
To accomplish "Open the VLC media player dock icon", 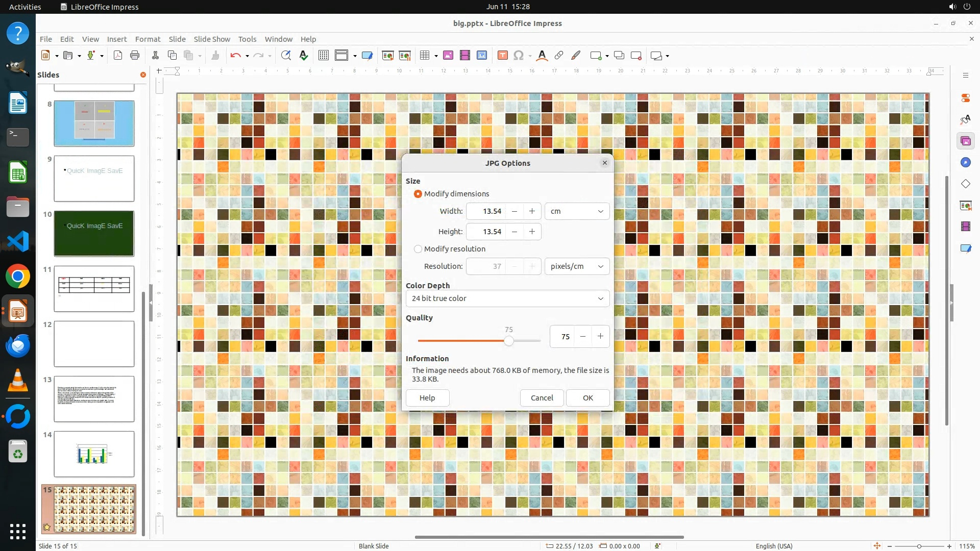I will [x=18, y=381].
